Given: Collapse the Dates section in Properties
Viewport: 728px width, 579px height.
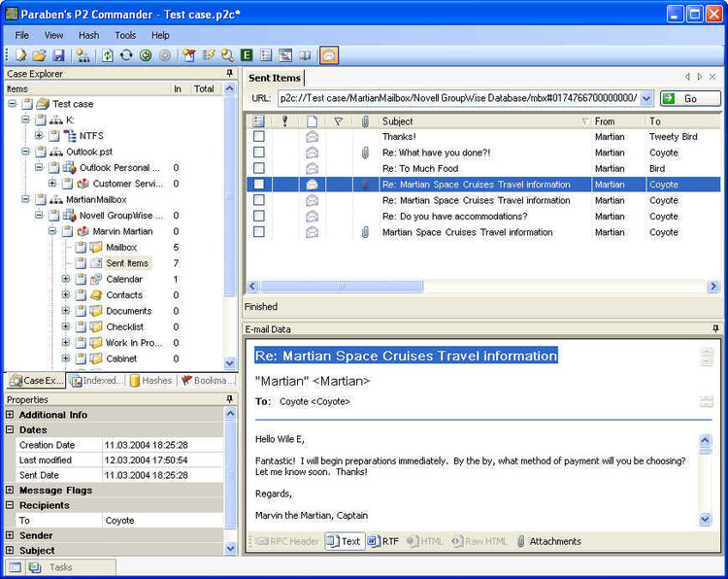Looking at the screenshot, I should (10, 429).
